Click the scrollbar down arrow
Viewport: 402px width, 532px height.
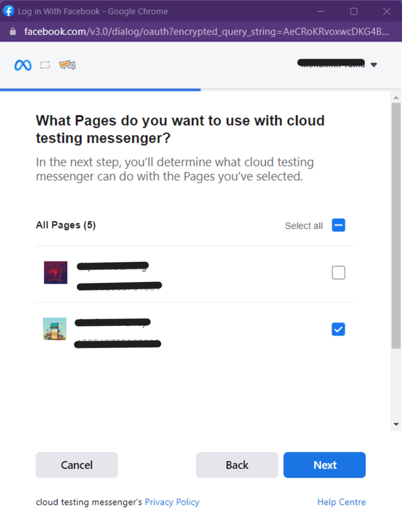click(396, 424)
